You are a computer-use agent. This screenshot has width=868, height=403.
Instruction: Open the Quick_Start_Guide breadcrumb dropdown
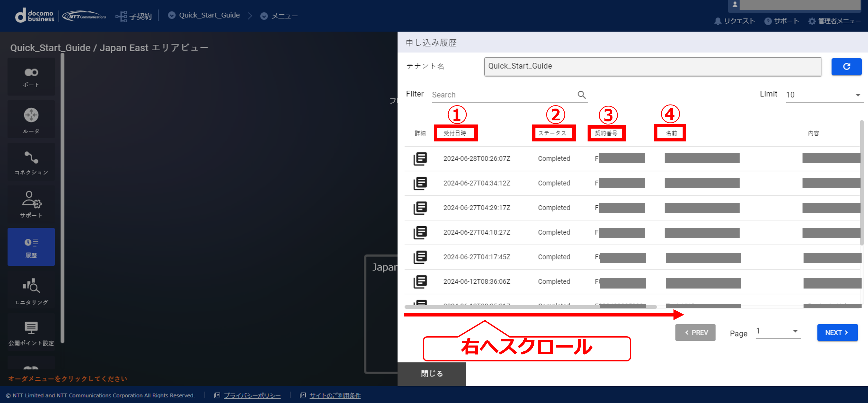[x=172, y=15]
